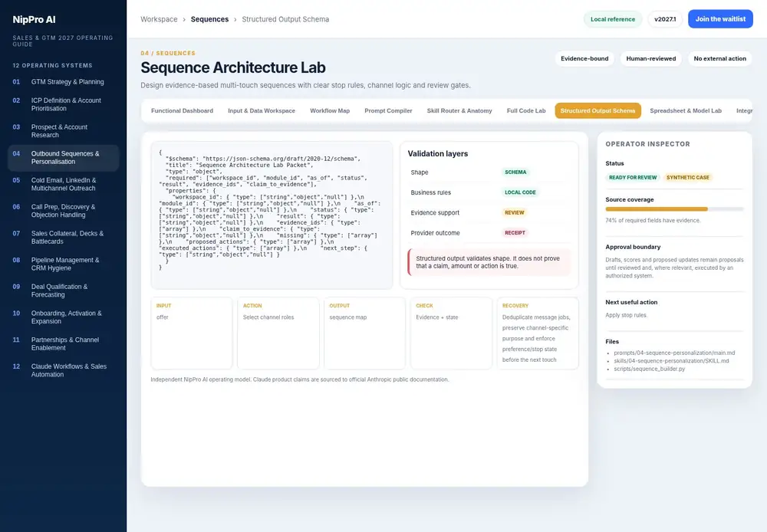Viewport: 767px width, 532px height.
Task: Go to Prospect & Account Research
Action: 63,131
